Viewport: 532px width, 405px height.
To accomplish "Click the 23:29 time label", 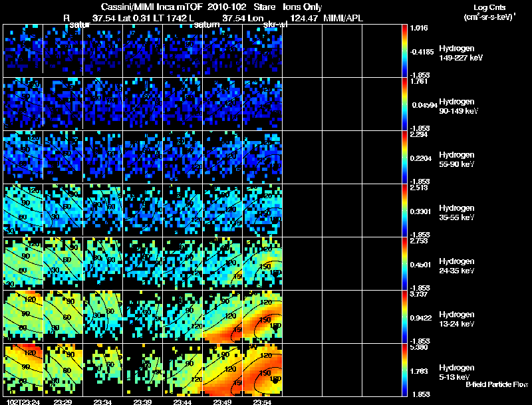I will click(63, 402).
